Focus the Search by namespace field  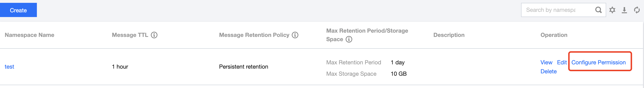pos(557,10)
